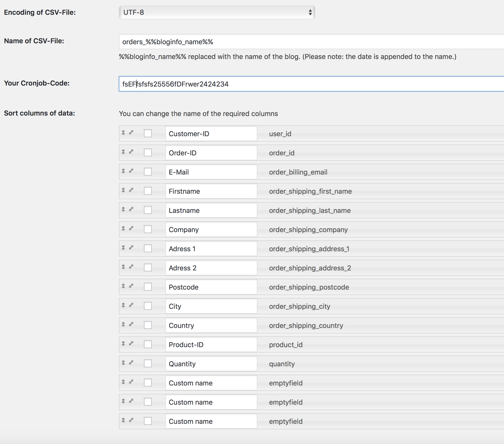The image size is (504, 444).
Task: Click the 'You can change the name' hint text
Action: point(198,114)
